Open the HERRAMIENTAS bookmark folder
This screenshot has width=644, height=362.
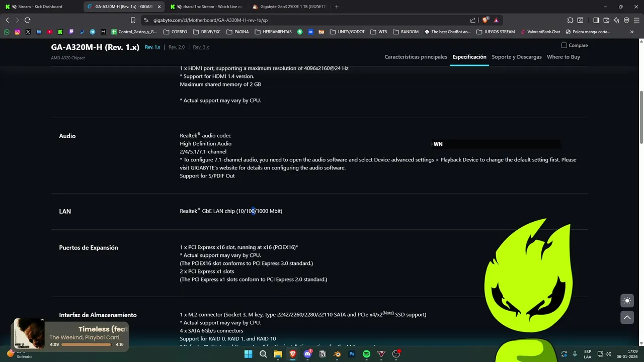point(273,32)
